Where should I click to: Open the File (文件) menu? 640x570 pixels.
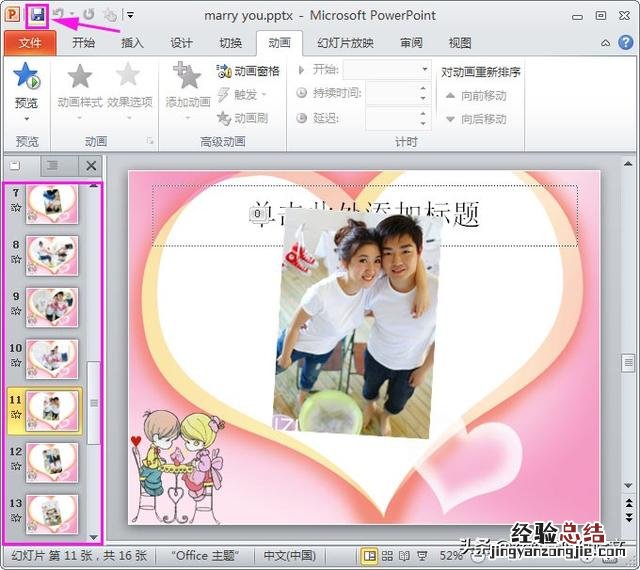coord(30,43)
